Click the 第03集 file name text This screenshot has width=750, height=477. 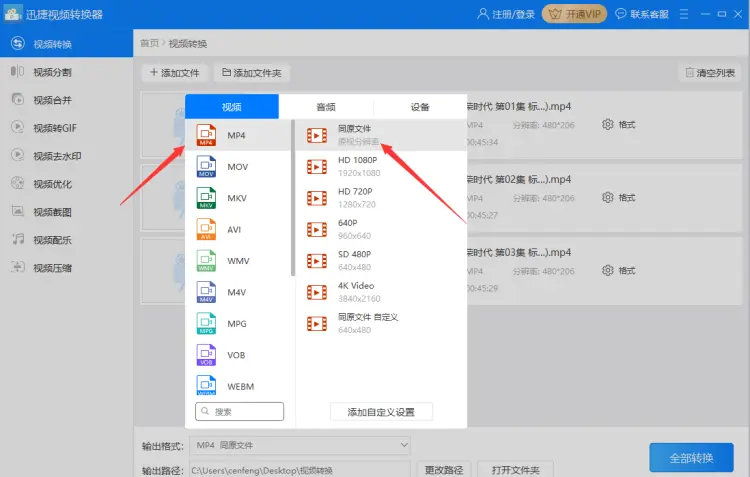click(x=519, y=253)
